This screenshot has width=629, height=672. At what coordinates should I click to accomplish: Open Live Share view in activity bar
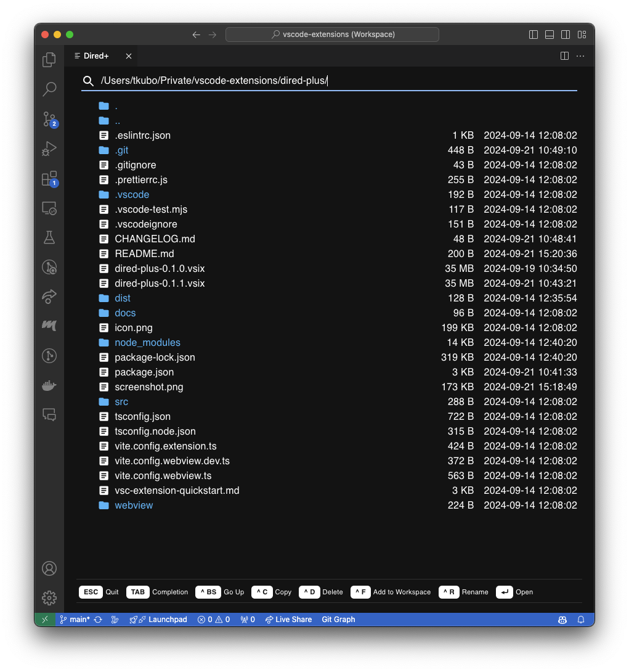49,297
